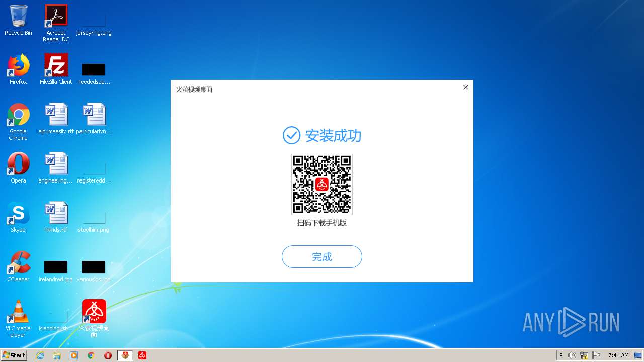Open Opera from the taskbar
Image resolution: width=644 pixels, height=362 pixels.
[108, 355]
